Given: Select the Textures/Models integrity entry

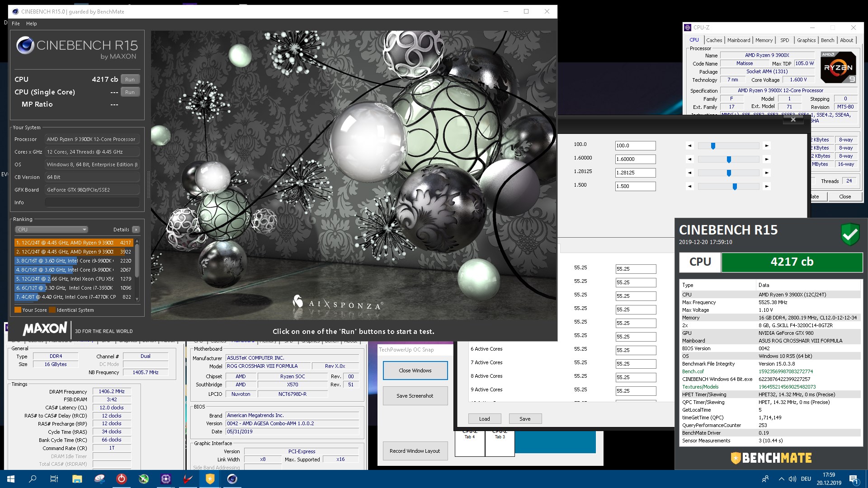Looking at the screenshot, I should (771, 387).
